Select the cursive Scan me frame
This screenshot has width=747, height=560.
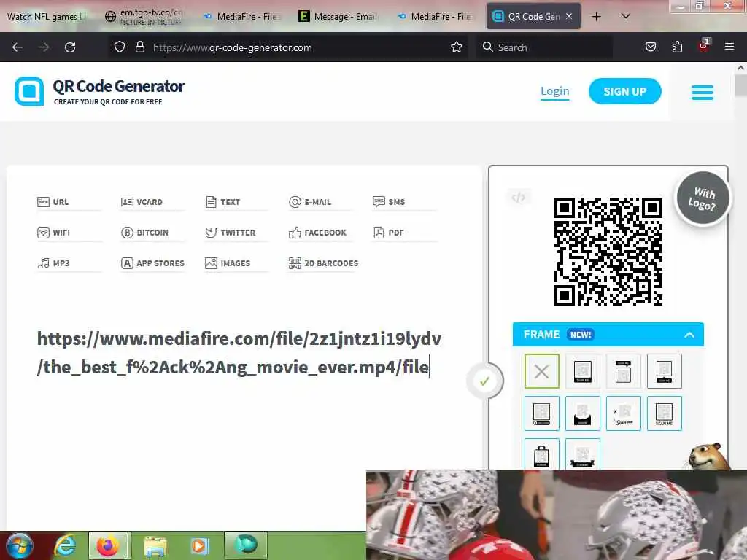click(x=623, y=413)
